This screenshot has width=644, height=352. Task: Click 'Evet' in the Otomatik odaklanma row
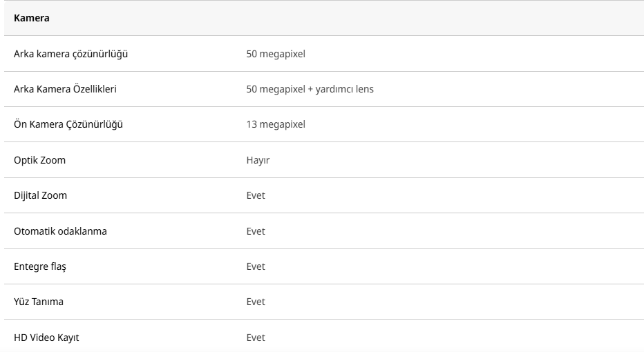256,231
